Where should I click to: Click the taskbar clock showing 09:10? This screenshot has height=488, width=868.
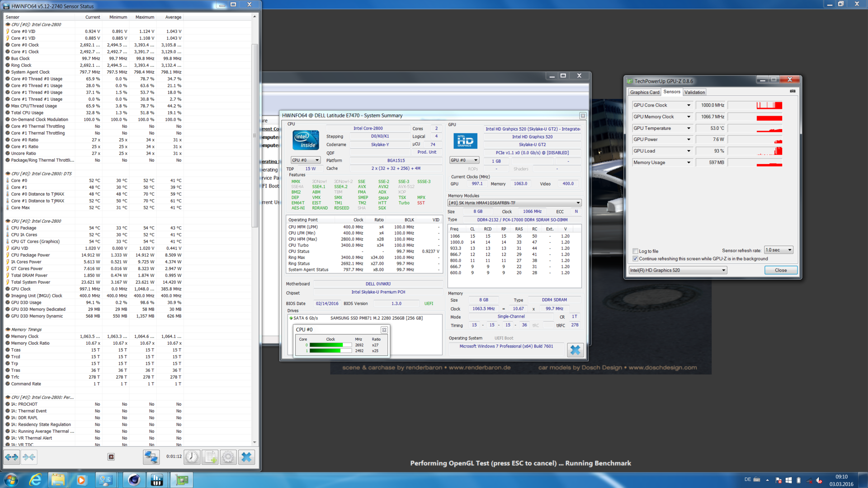pos(841,480)
